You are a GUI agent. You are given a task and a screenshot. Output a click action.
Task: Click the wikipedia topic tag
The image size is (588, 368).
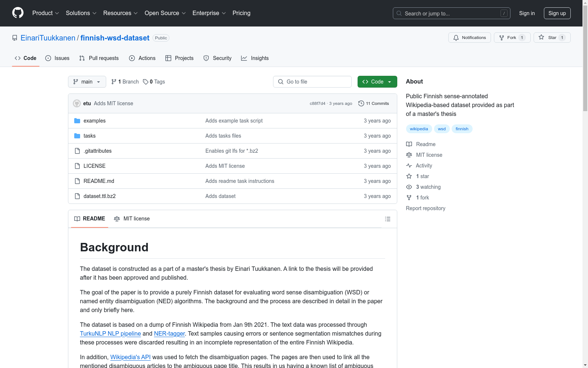pos(419,129)
